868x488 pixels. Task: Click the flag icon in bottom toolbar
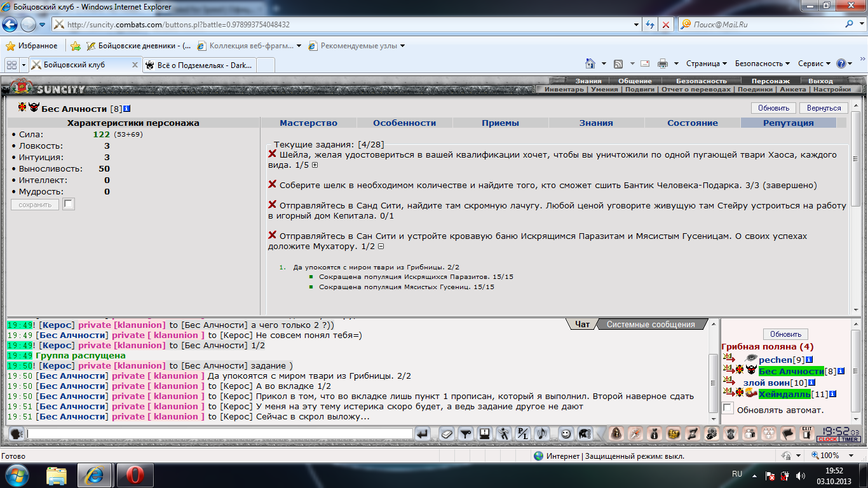[788, 434]
